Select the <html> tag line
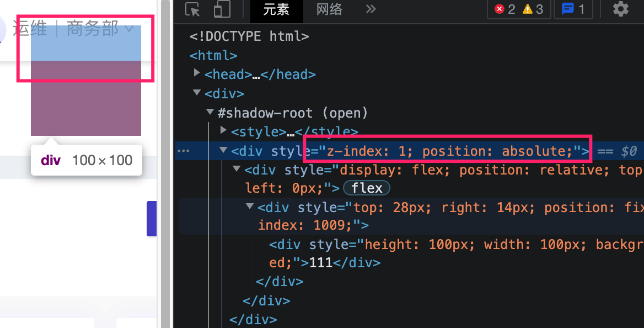This screenshot has width=644, height=328. pyautogui.click(x=213, y=56)
